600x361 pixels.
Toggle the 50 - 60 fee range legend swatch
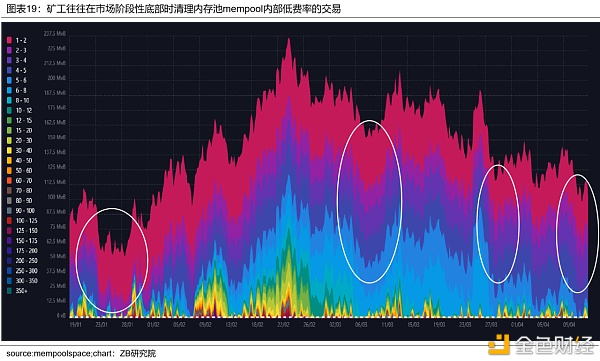point(10,170)
